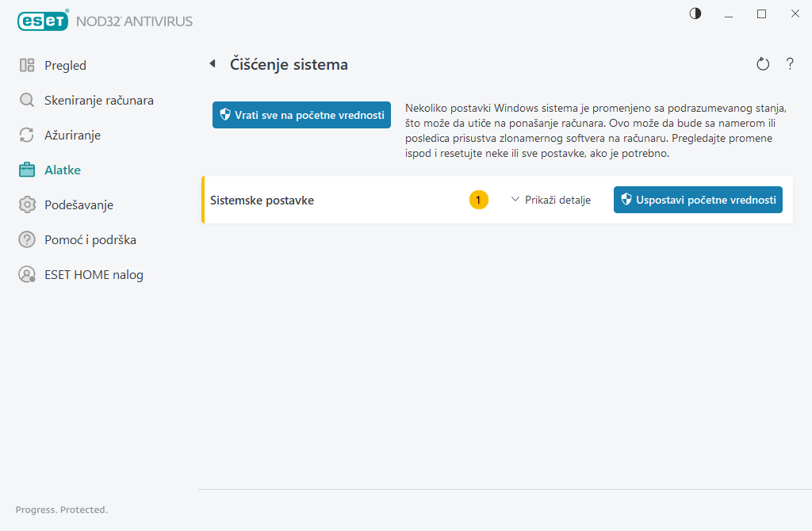Click the refresh icon near page title

(x=763, y=64)
